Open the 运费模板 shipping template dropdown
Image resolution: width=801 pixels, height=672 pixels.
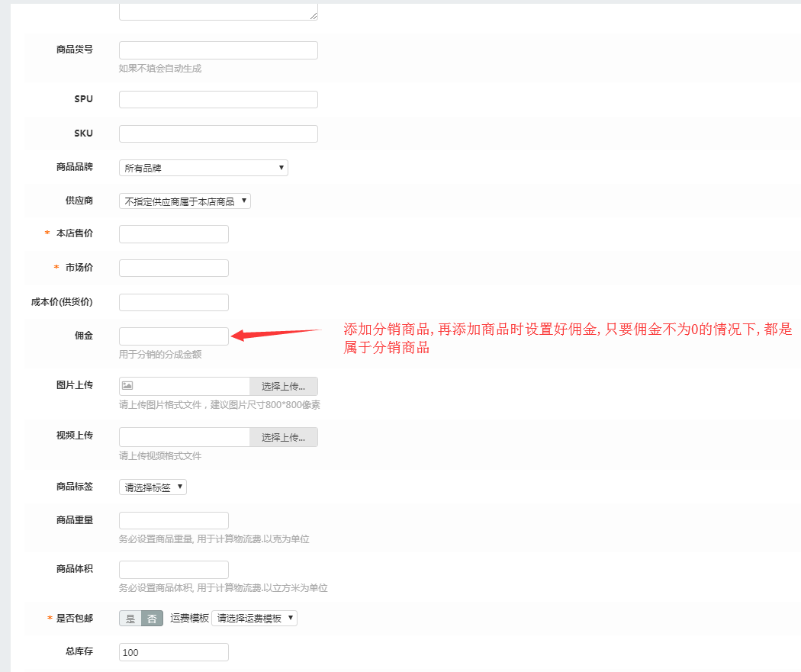[x=254, y=619]
